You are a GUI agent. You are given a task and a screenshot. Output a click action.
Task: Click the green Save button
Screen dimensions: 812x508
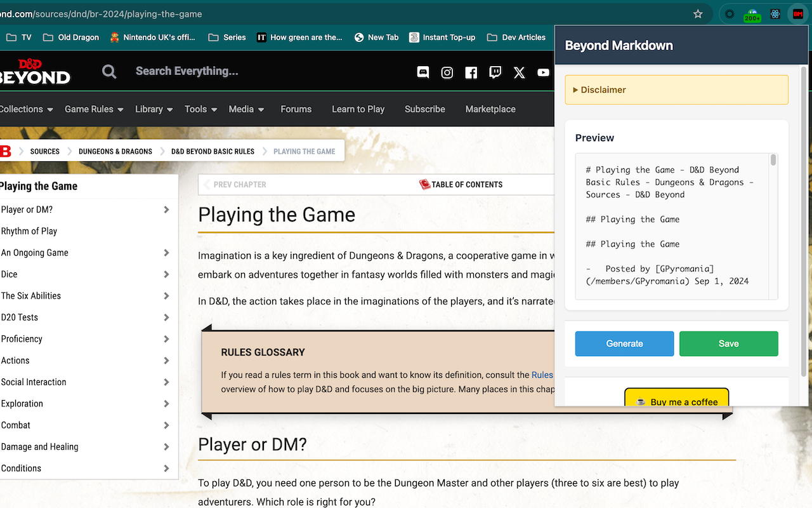pos(729,344)
